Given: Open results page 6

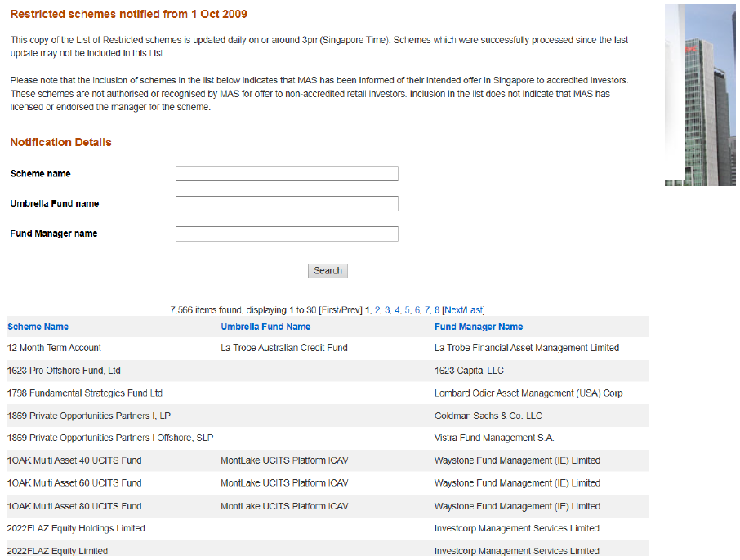Looking at the screenshot, I should tap(417, 310).
